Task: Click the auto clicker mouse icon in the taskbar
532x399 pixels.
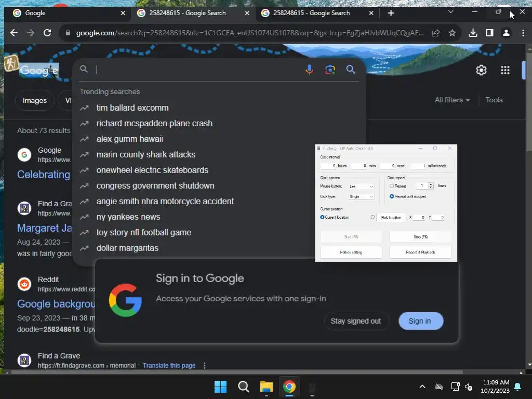Action: tap(312, 387)
